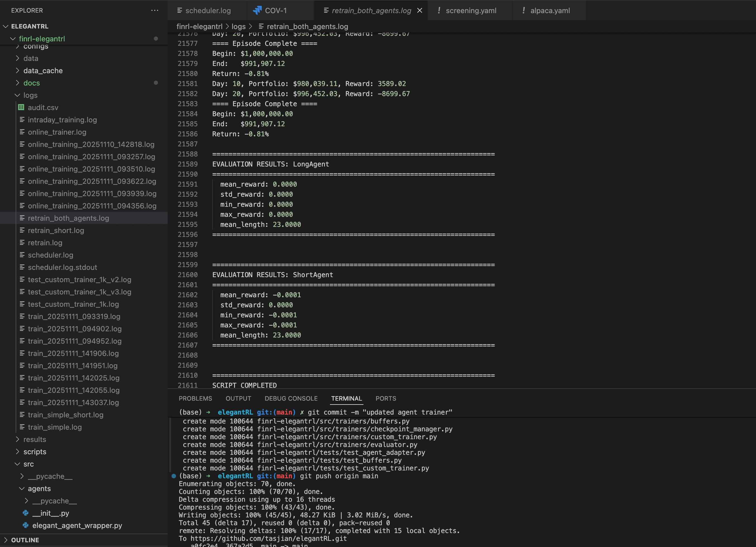Screen dimensions: 756x547
Task: Click the GitHub elegantRL.git URL in terminal
Action: pyautogui.click(x=268, y=538)
